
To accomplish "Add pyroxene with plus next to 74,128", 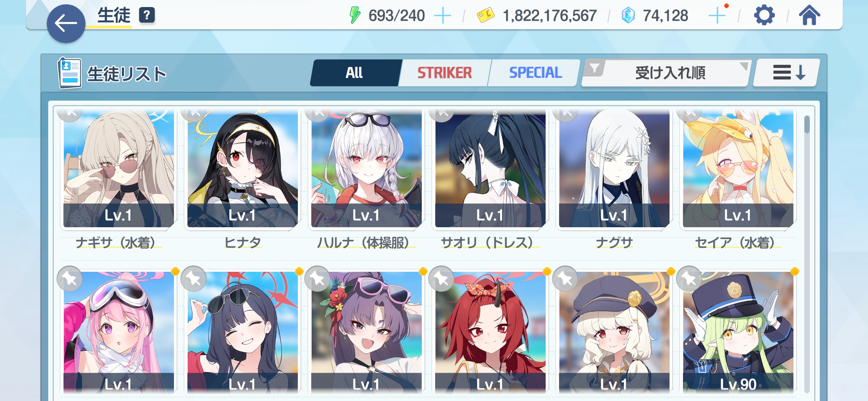I will coord(717,16).
